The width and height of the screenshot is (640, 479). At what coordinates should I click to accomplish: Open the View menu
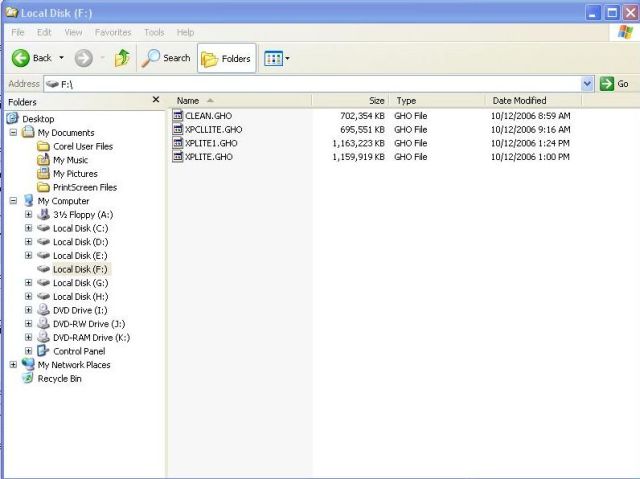tap(73, 32)
